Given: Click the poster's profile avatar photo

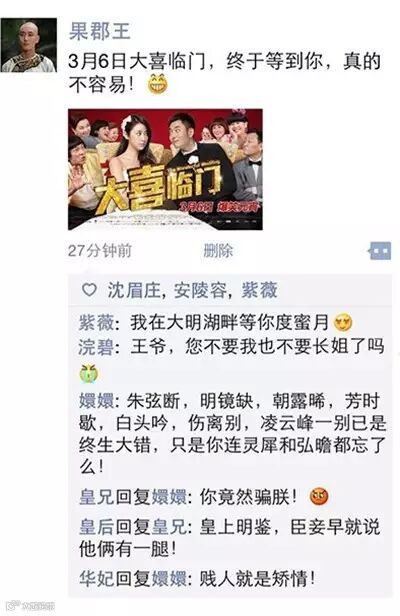Looking at the screenshot, I should (29, 46).
